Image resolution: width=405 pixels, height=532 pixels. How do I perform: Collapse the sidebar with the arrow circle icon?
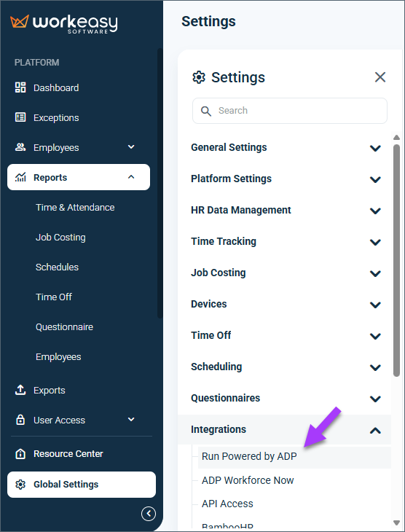click(149, 514)
